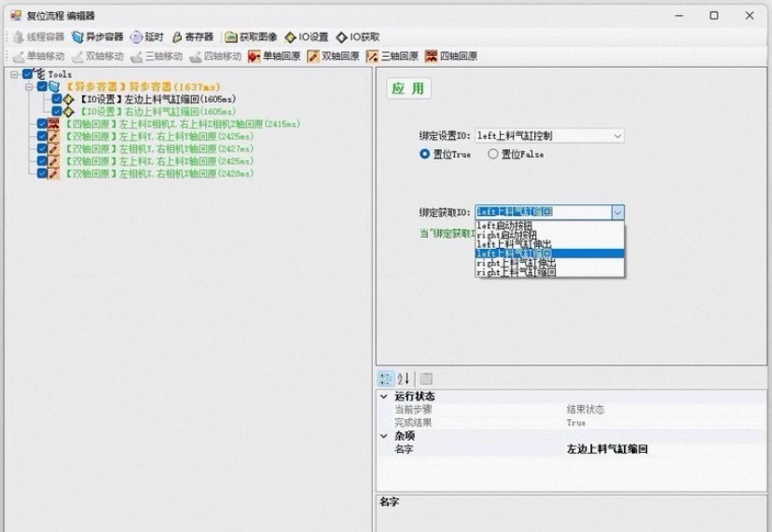Choose left启动按钮 from the list

[x=549, y=225]
